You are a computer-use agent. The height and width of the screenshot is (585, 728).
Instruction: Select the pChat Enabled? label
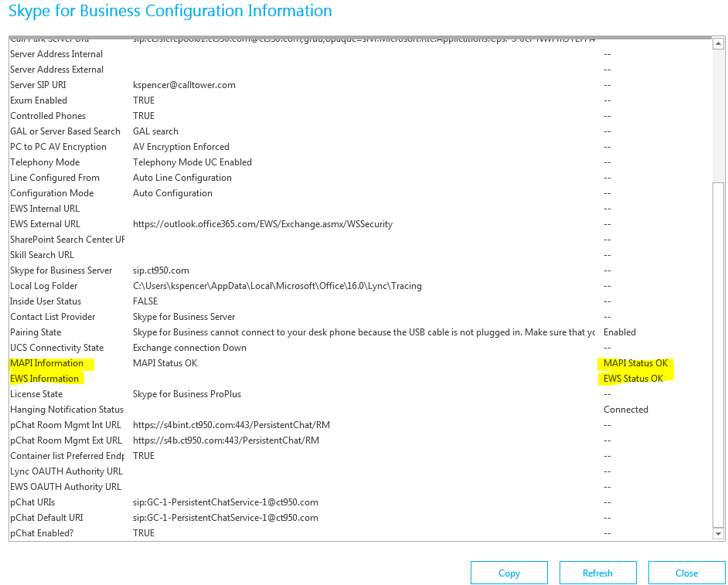pos(42,533)
